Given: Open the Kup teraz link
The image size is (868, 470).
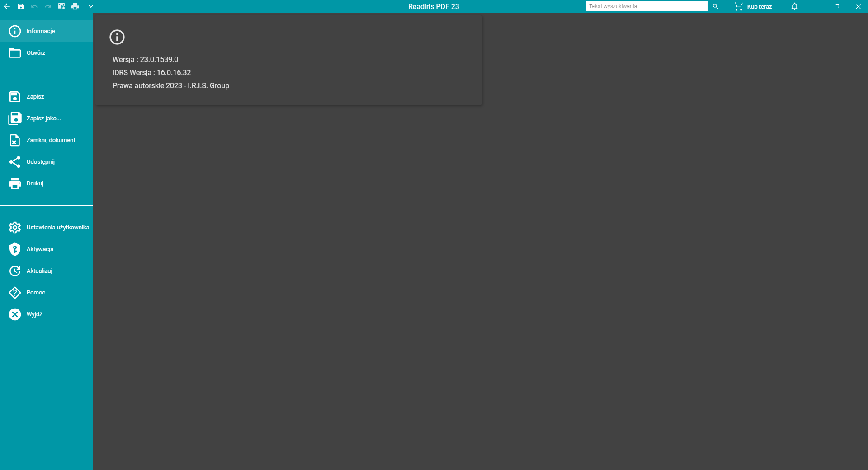Looking at the screenshot, I should 759,7.
